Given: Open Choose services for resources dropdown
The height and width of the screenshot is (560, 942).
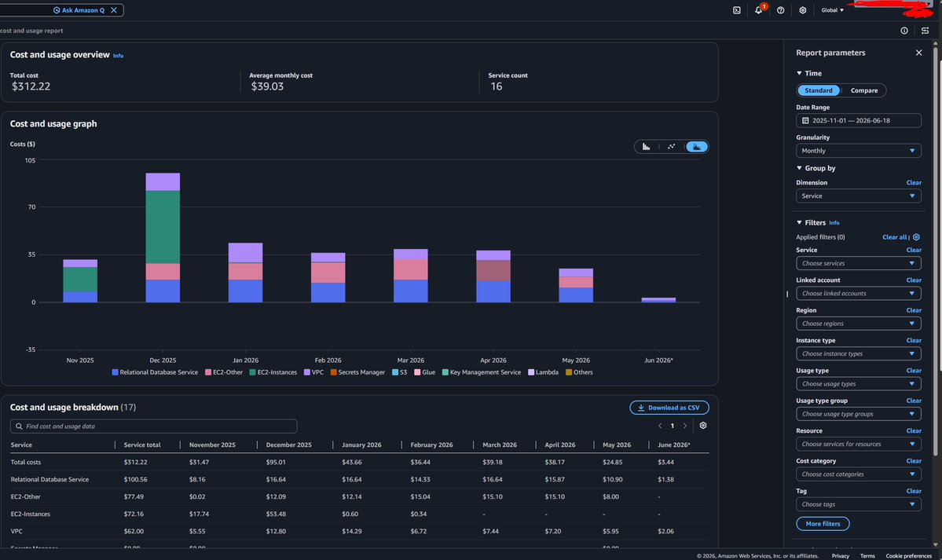Looking at the screenshot, I should coord(859,444).
